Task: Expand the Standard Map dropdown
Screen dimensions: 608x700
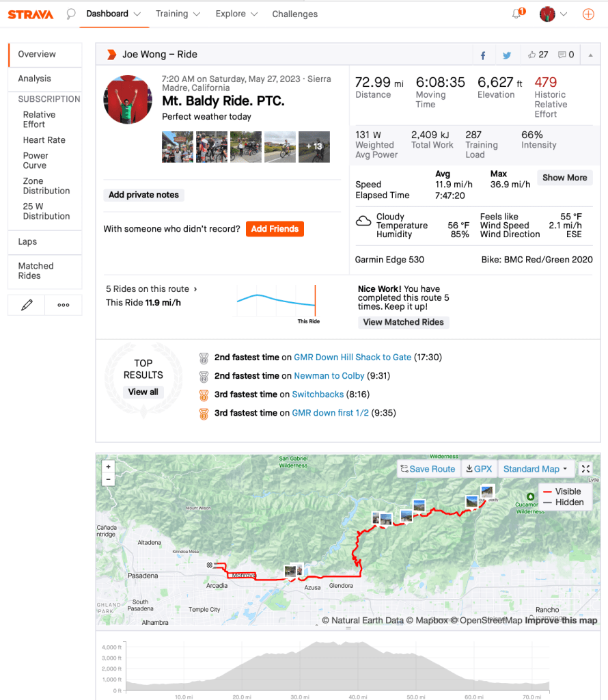Action: [x=536, y=469]
